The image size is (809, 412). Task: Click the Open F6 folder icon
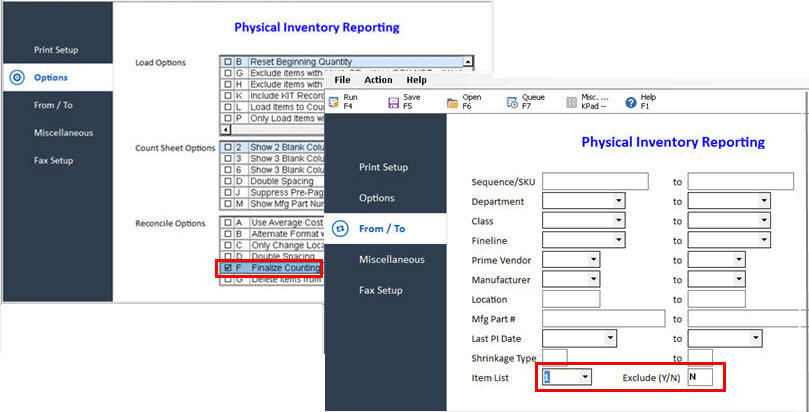[453, 102]
